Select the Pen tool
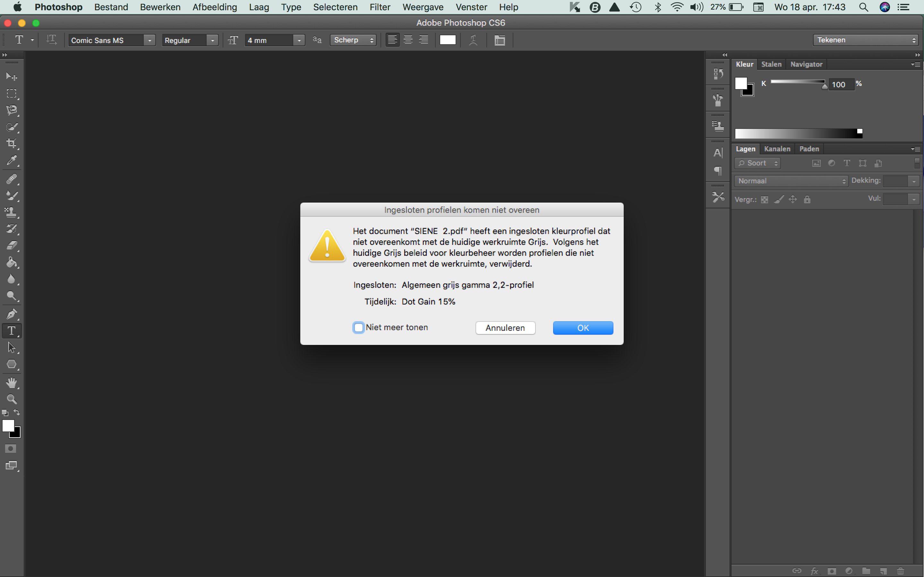 (x=12, y=314)
